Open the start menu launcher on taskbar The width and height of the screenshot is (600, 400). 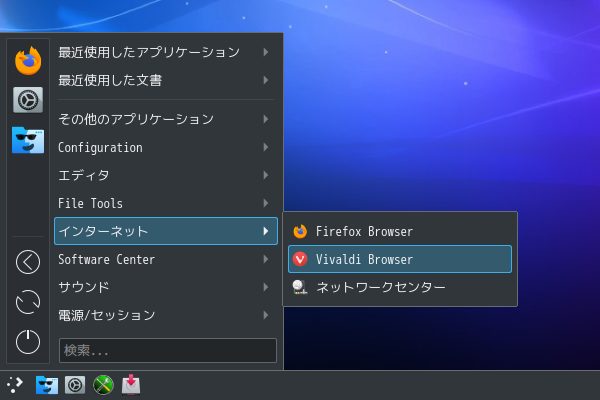pyautogui.click(x=15, y=385)
